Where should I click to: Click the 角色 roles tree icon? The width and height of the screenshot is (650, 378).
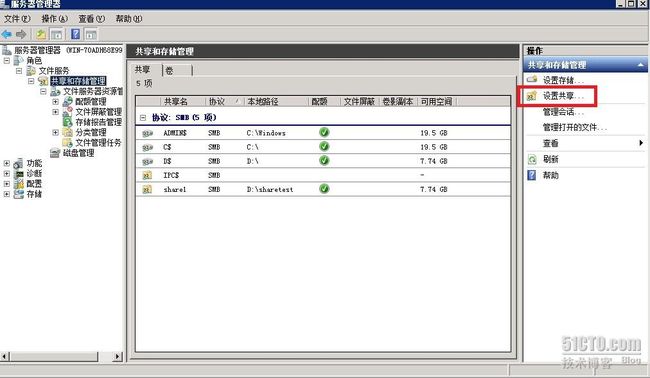click(19, 61)
